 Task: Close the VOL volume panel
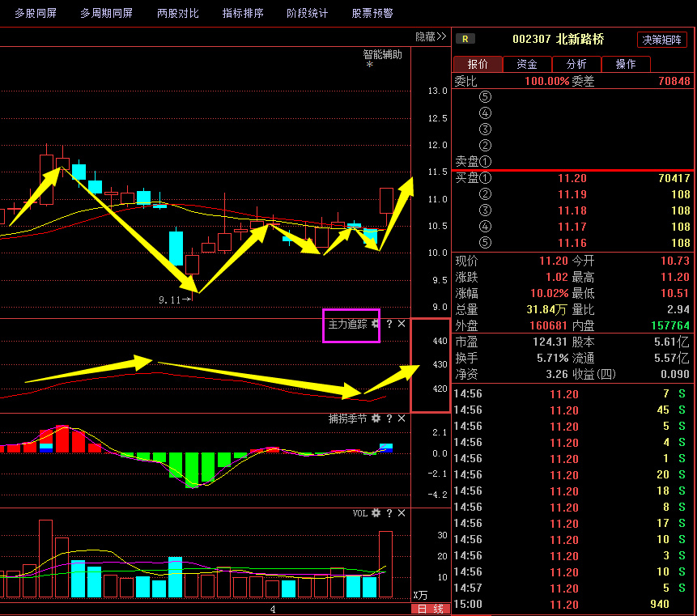(x=402, y=513)
